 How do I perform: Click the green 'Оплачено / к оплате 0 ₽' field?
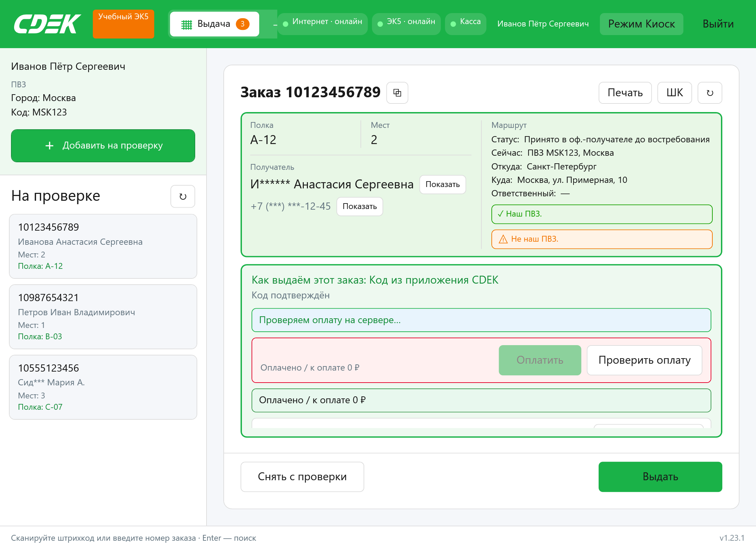point(481,400)
